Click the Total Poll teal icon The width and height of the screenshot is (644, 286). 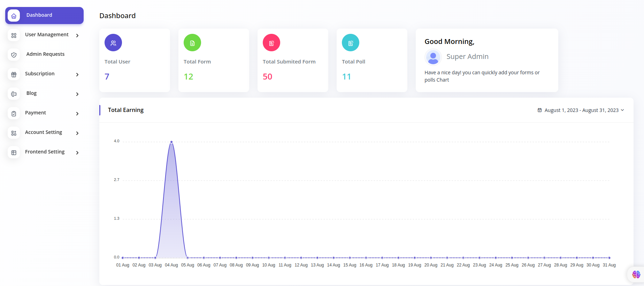pyautogui.click(x=351, y=43)
